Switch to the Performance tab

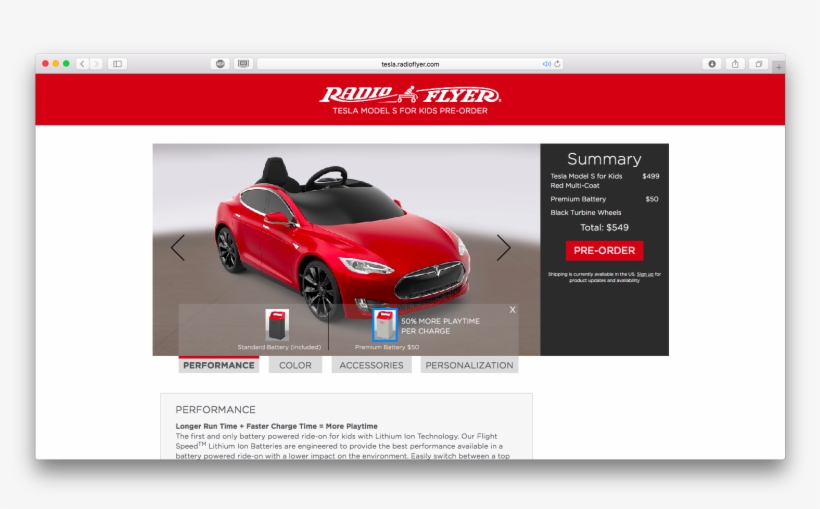pos(219,365)
